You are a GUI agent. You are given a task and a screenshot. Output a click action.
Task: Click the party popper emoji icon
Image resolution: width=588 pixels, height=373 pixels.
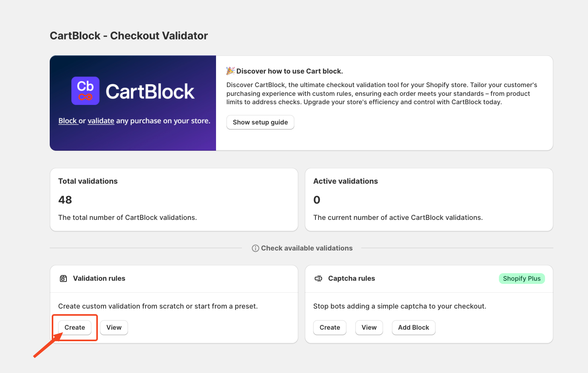(x=230, y=71)
